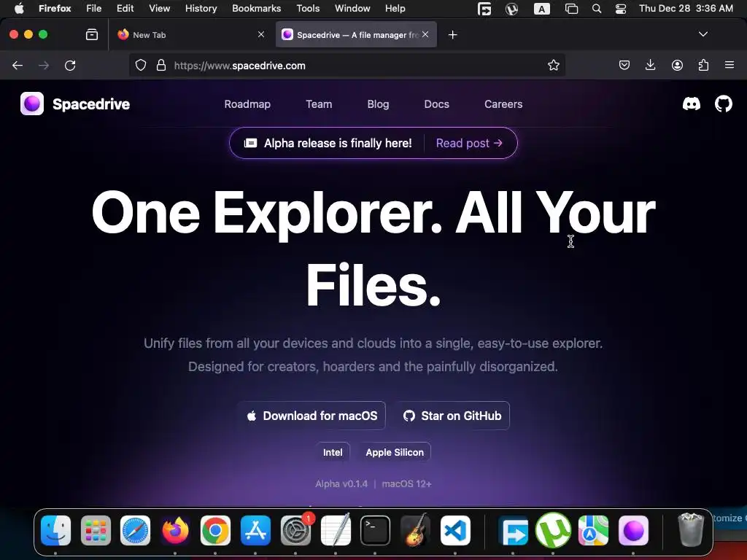This screenshot has width=747, height=560.
Task: Click the Stage Manager windows icon in menu bar
Action: coord(571,9)
